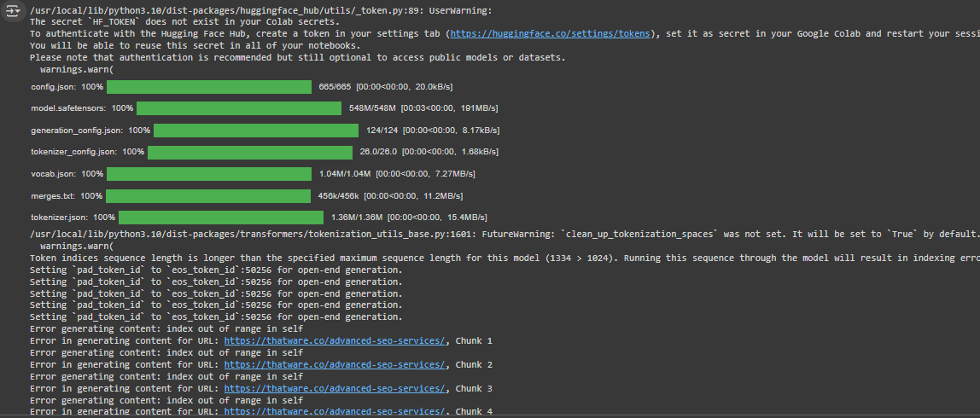Click the "Please note that authentication is recommended" line
The width and height of the screenshot is (980, 418).
click(297, 57)
